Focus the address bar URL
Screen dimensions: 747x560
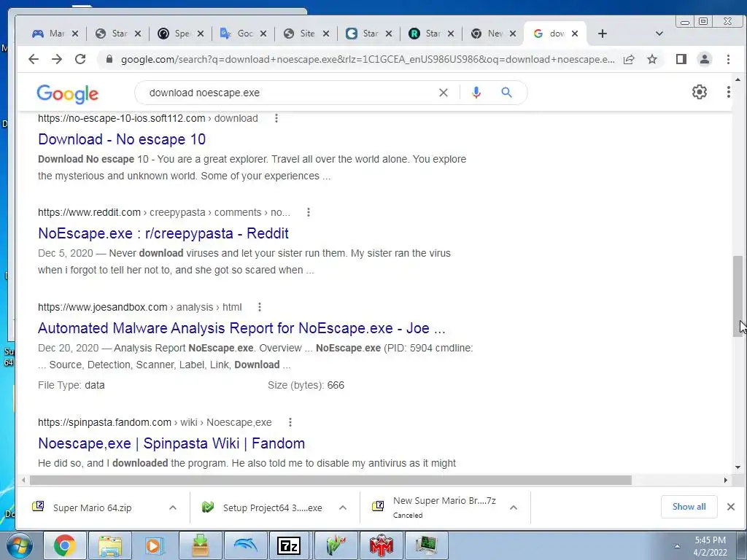pos(367,60)
